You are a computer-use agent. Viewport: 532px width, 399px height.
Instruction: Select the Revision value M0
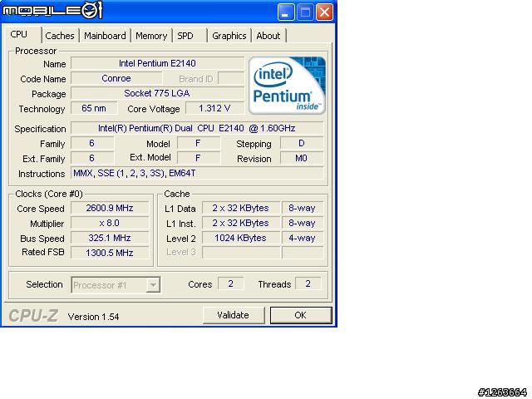pyautogui.click(x=302, y=158)
